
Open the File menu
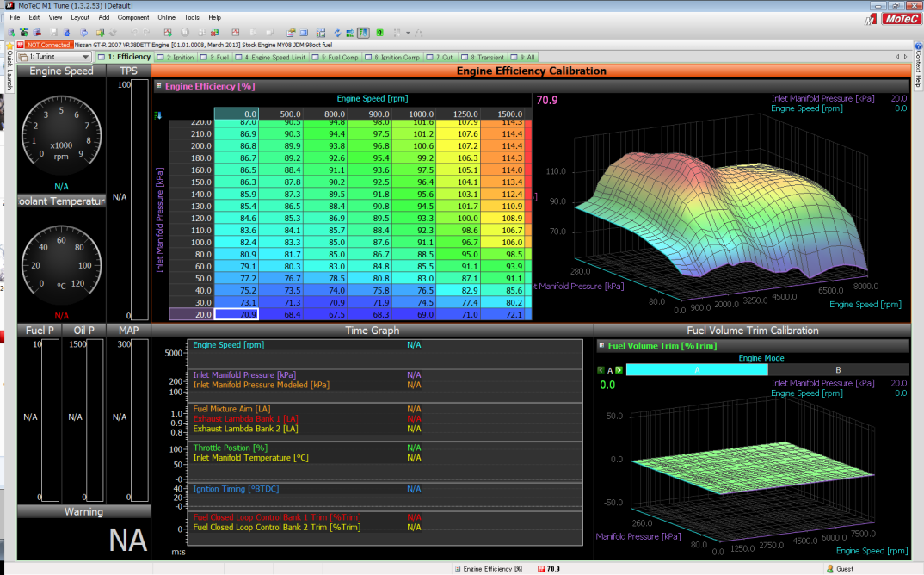pyautogui.click(x=15, y=18)
